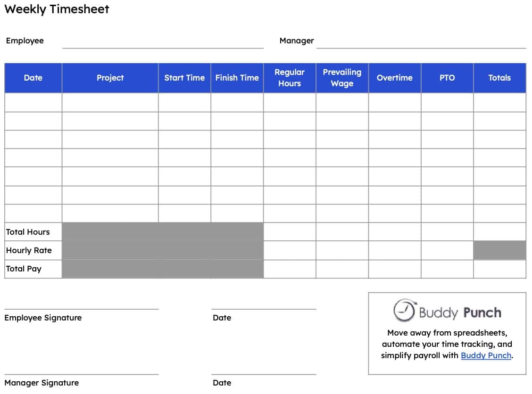Select the Date column header

[x=33, y=78]
